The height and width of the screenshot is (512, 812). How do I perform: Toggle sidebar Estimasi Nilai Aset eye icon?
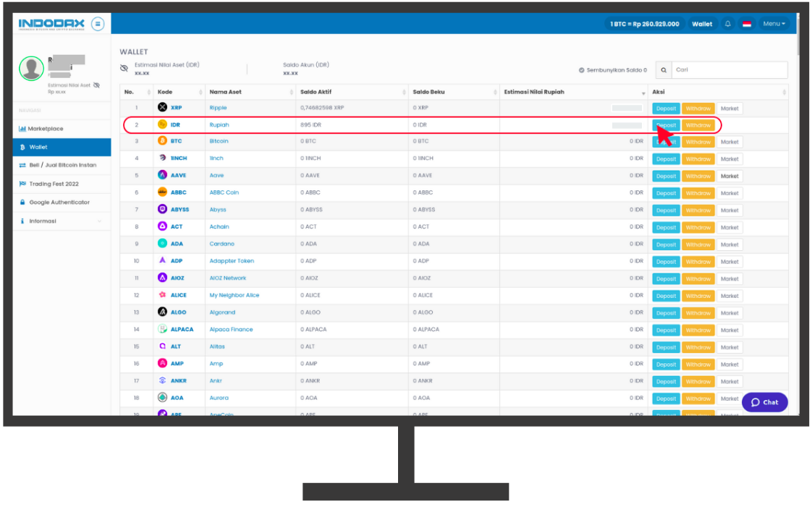point(96,85)
